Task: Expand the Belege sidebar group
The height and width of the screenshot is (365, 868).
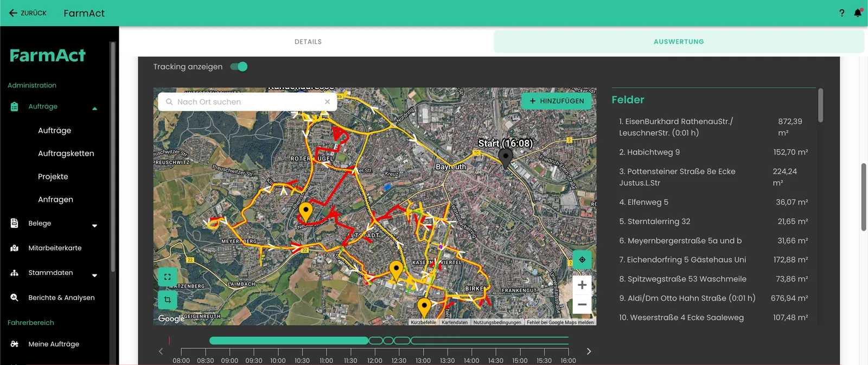Action: 94,226
